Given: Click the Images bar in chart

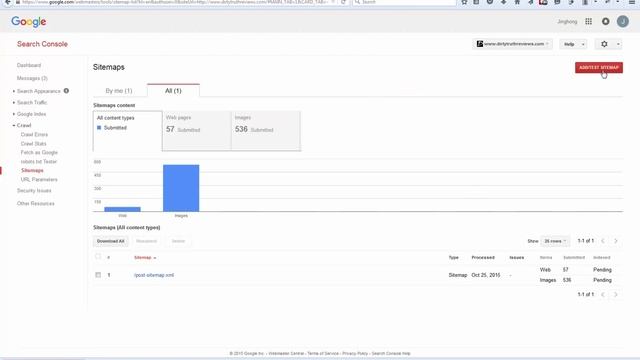Looking at the screenshot, I should [181, 188].
